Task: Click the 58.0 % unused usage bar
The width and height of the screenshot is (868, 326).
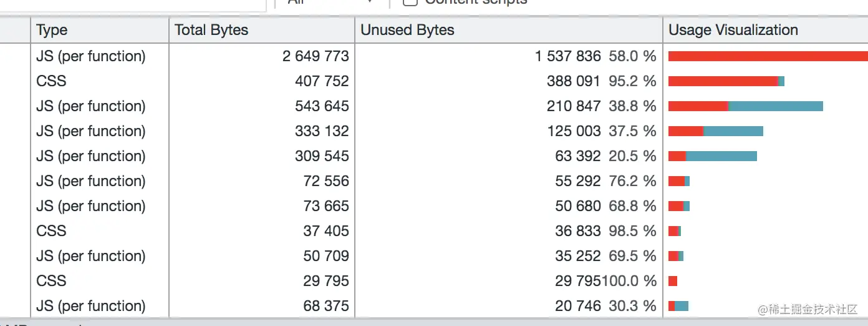Action: pyautogui.click(x=767, y=56)
